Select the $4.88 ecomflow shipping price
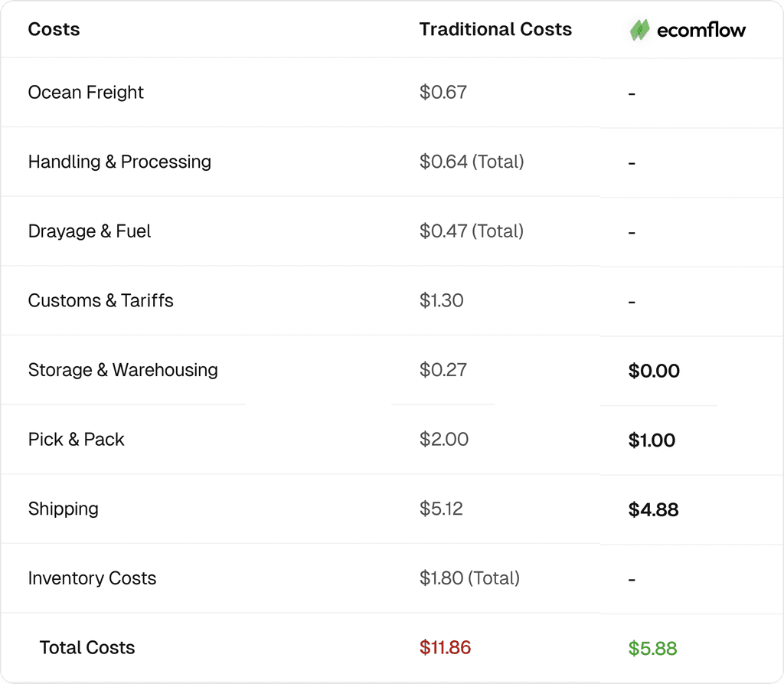 (653, 509)
